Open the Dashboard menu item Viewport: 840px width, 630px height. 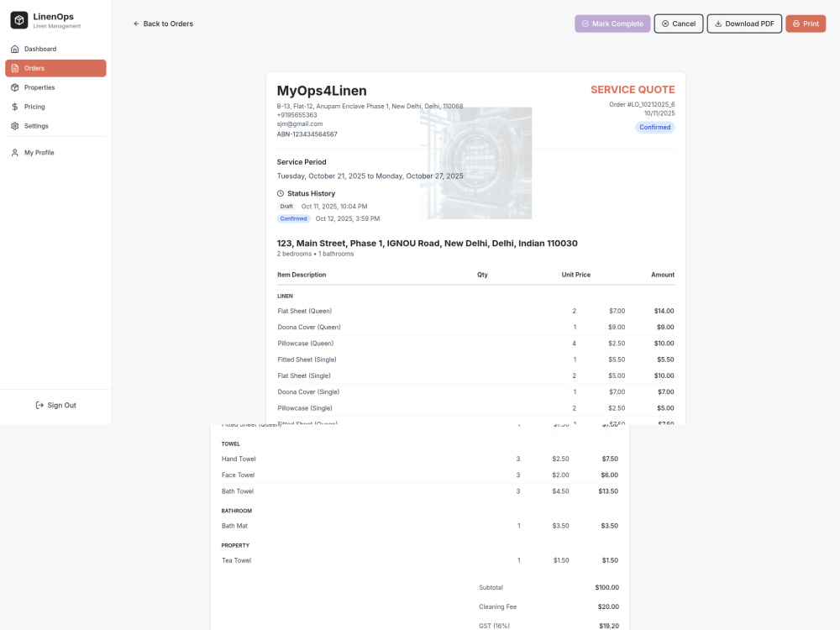pyautogui.click(x=55, y=49)
